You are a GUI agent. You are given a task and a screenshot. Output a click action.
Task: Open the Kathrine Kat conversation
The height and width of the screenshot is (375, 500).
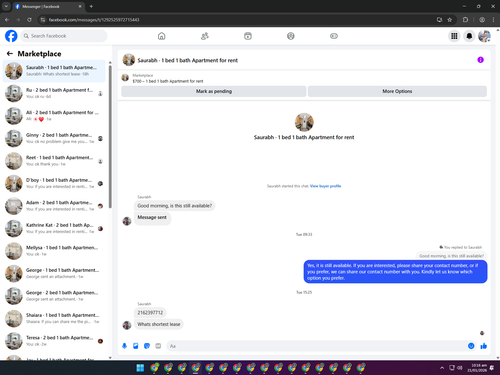point(54,228)
